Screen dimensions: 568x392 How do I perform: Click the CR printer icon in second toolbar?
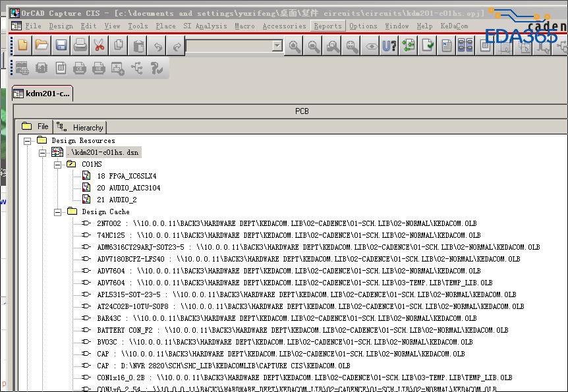(x=80, y=68)
